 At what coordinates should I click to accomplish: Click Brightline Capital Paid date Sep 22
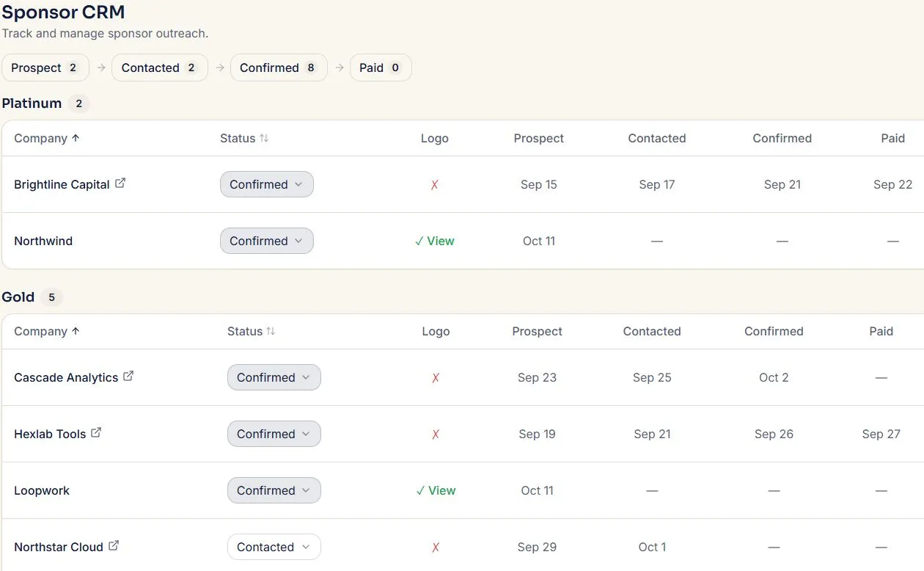pyautogui.click(x=892, y=184)
